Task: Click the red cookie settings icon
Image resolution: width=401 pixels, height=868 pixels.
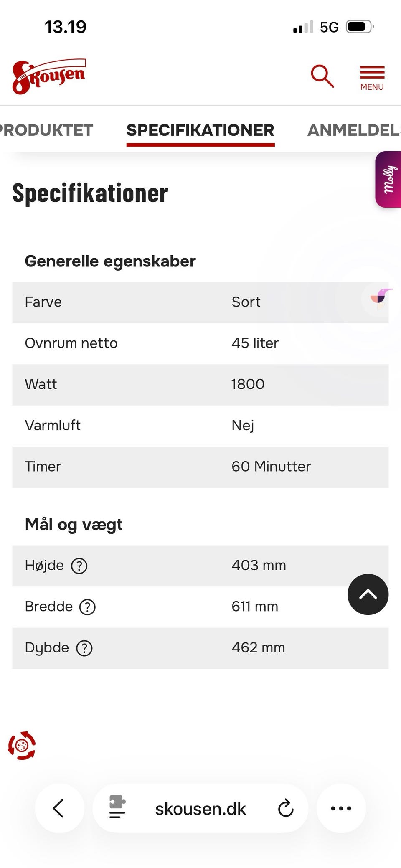Action: (x=22, y=746)
